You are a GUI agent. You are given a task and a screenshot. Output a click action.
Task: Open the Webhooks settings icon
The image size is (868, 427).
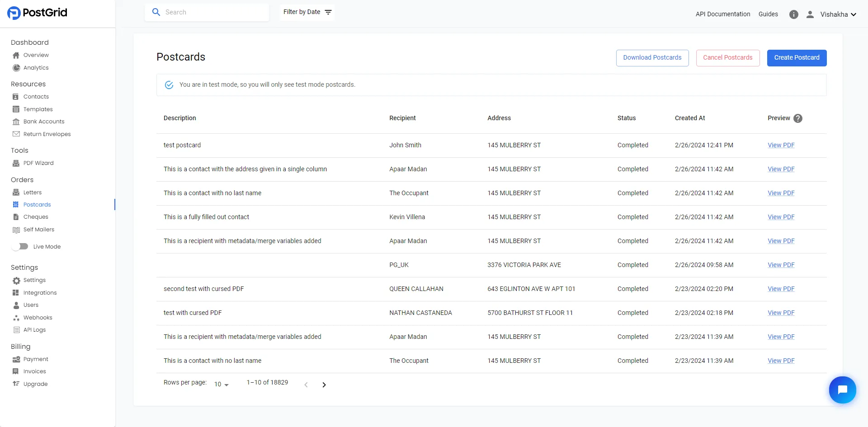16,317
